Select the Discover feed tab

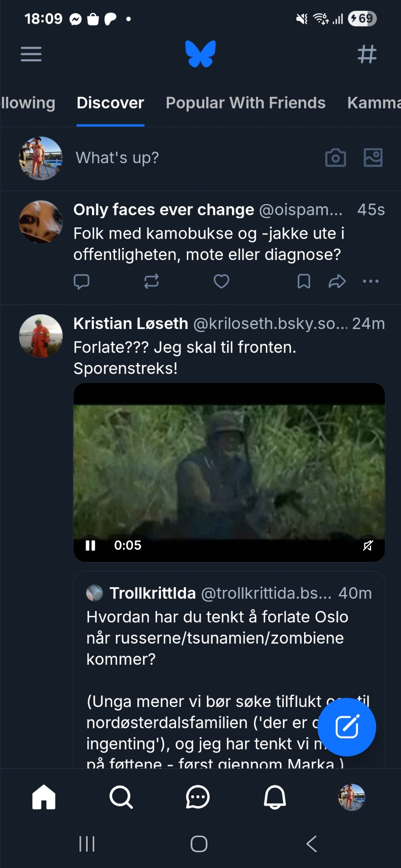click(x=110, y=103)
